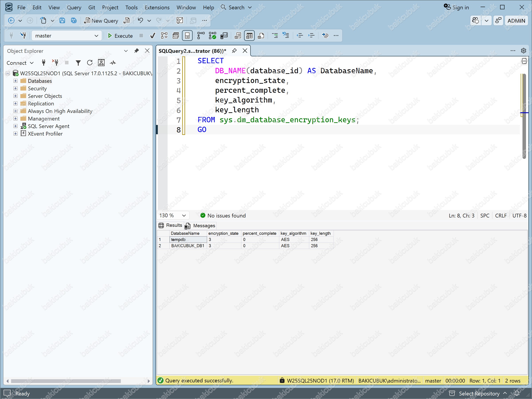Image resolution: width=532 pixels, height=399 pixels.
Task: Click the Navigate Backward icon
Action: pyautogui.click(x=11, y=20)
